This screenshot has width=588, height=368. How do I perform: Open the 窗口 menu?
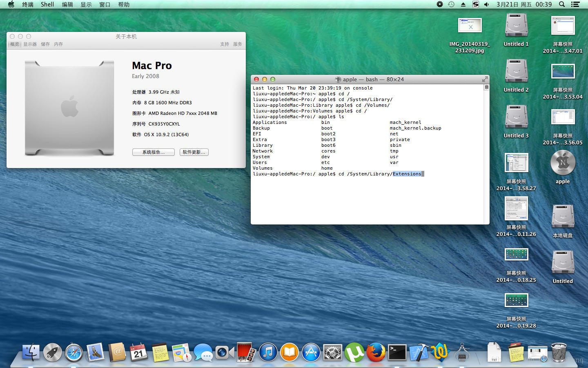click(105, 4)
